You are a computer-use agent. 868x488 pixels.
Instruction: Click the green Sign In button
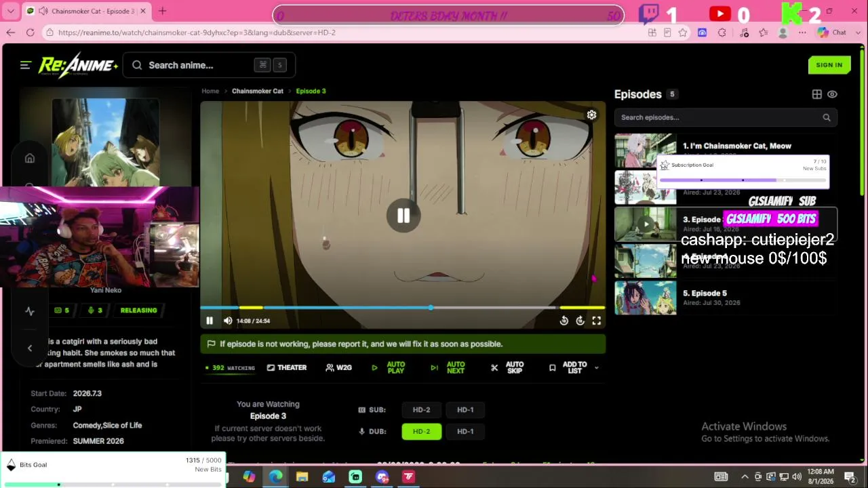(x=829, y=65)
